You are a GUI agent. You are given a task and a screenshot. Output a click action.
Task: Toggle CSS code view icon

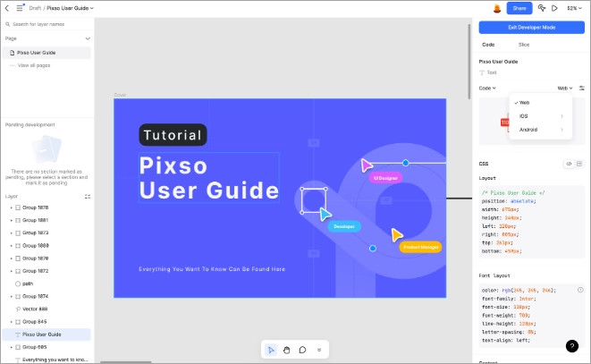pyautogui.click(x=570, y=164)
